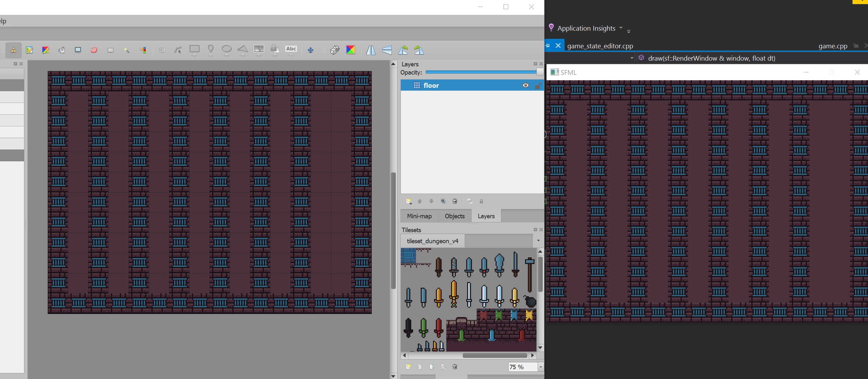Viewport: 868px width, 379px height.
Task: Open the New Layer dropdown button
Action: 409,201
